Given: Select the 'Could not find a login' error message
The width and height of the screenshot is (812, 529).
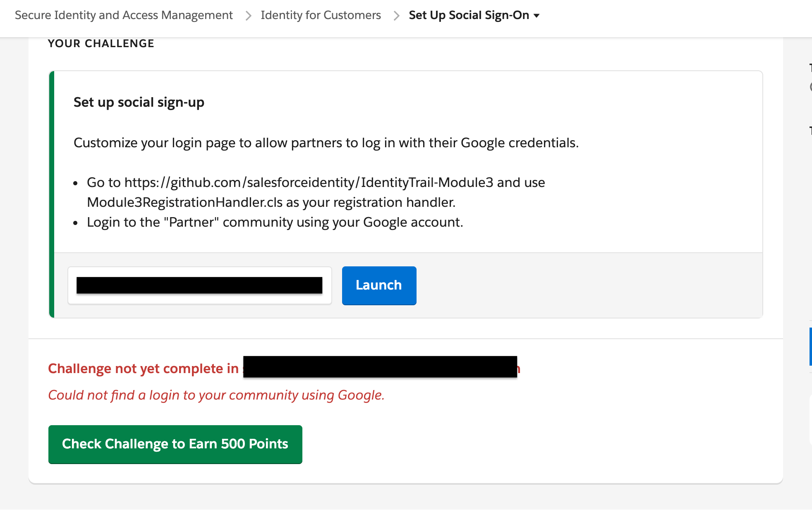Looking at the screenshot, I should coord(216,395).
